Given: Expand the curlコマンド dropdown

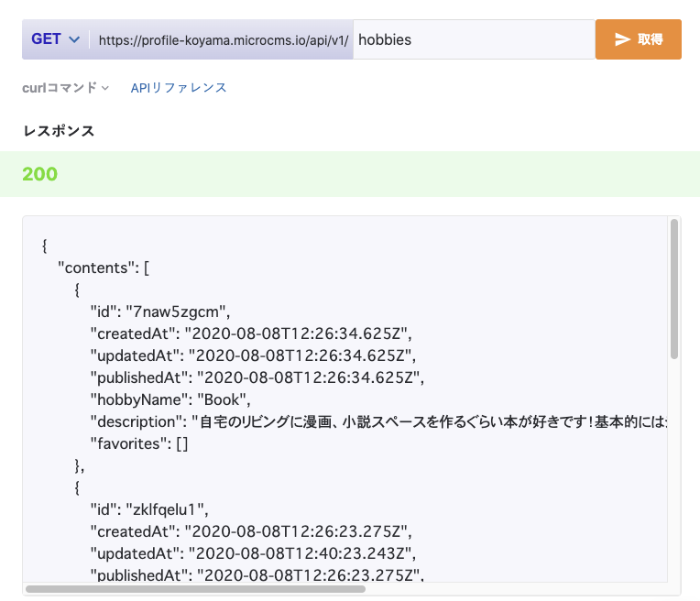Looking at the screenshot, I should tap(66, 88).
